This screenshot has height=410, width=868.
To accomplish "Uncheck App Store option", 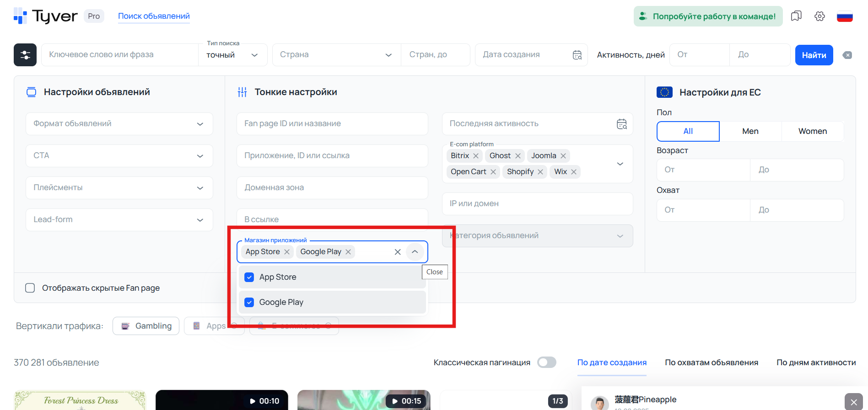I will coord(249,277).
